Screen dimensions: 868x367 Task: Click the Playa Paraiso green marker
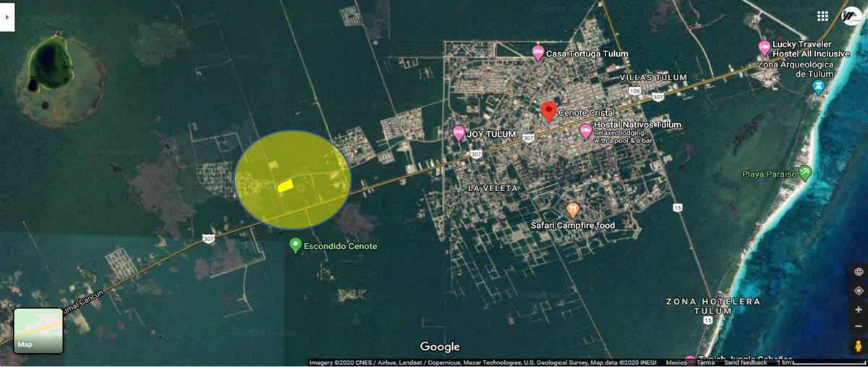(x=805, y=173)
